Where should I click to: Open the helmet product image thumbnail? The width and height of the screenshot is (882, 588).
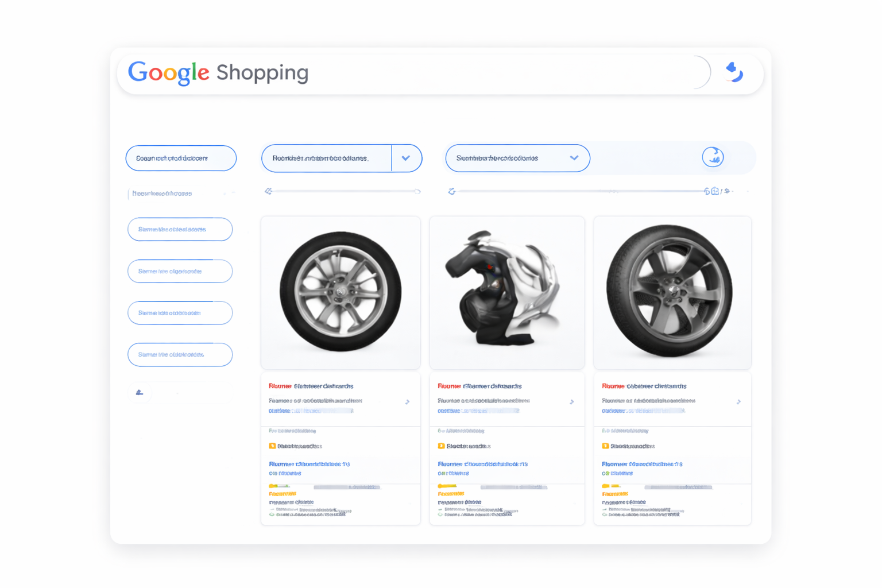[507, 293]
